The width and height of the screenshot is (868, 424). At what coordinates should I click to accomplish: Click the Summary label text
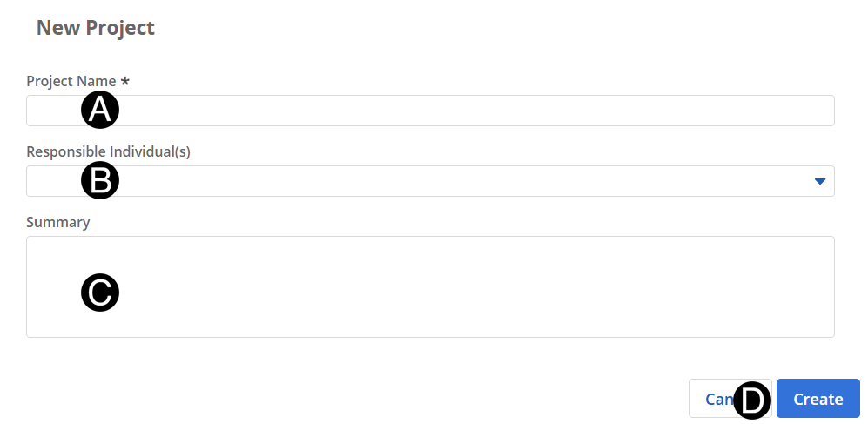[x=57, y=222]
